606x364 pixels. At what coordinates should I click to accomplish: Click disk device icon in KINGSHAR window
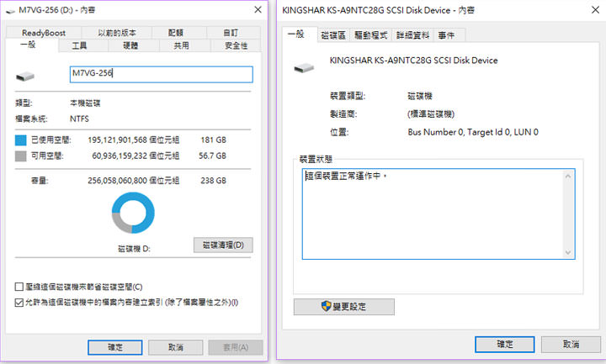pyautogui.click(x=304, y=68)
